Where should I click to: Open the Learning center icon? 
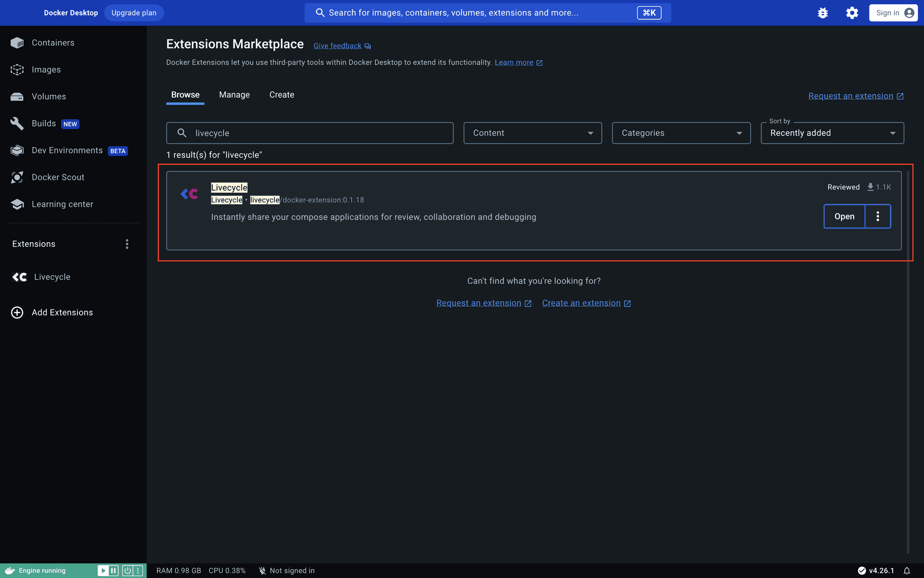pos(17,204)
